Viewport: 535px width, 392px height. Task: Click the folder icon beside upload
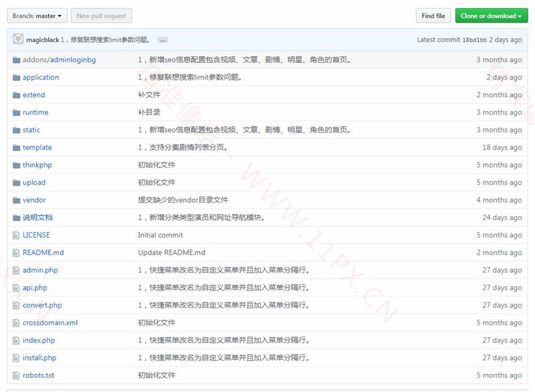pyautogui.click(x=16, y=183)
